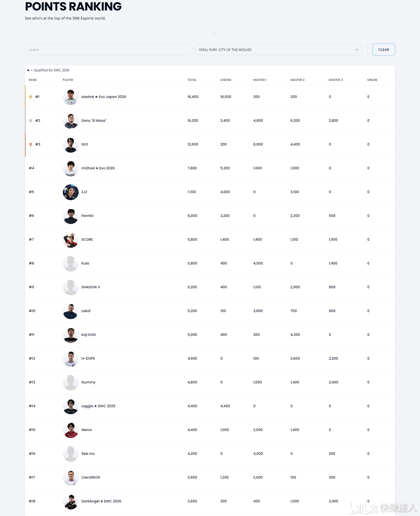Click the dropdown chevron arrow for game selection
420x516 pixels.
[x=357, y=50]
